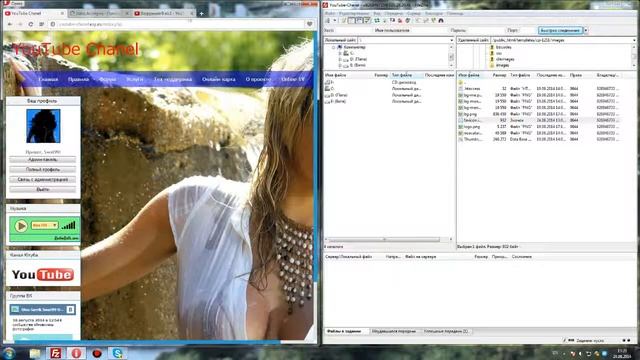
Task: Refresh file lists in FileZilla toolbar
Action: [x=377, y=20]
